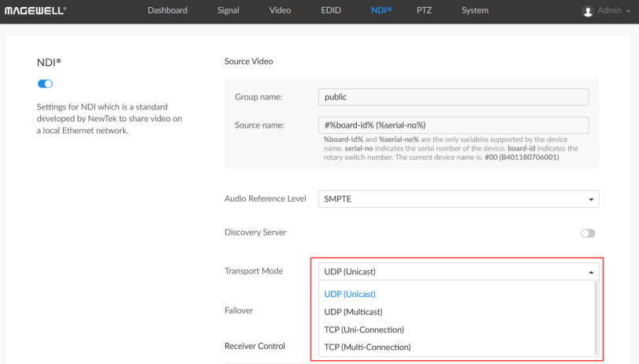This screenshot has height=364, width=639.
Task: Switch to the Signal tab
Action: click(228, 10)
